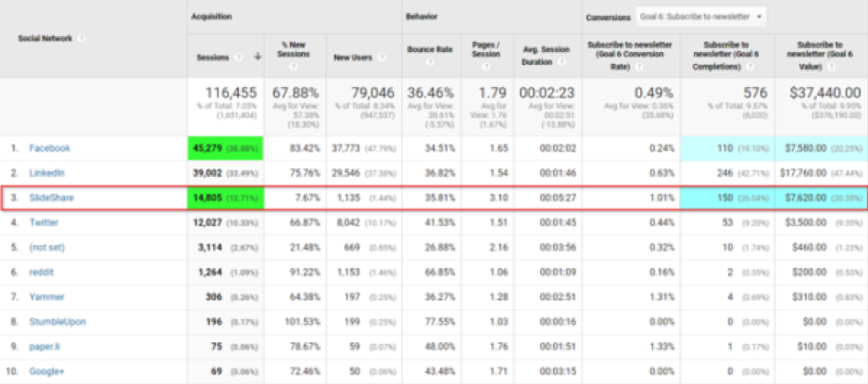Sort by Goal 6 Value header
This screenshot has width=868, height=384.
821,56
